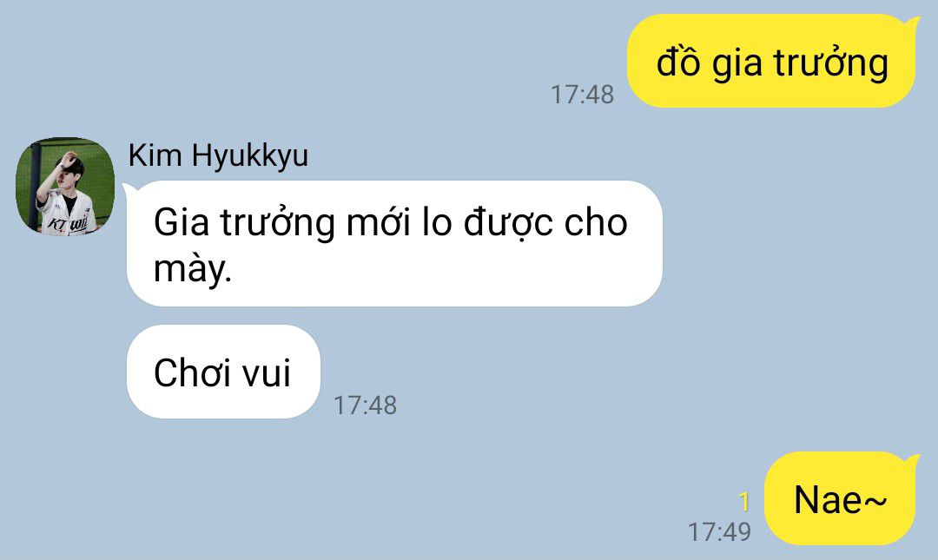Tap the pointed tail of Kim Hyukkyu's first bubble
Image resolution: width=938 pixels, height=560 pixels.
(x=129, y=189)
